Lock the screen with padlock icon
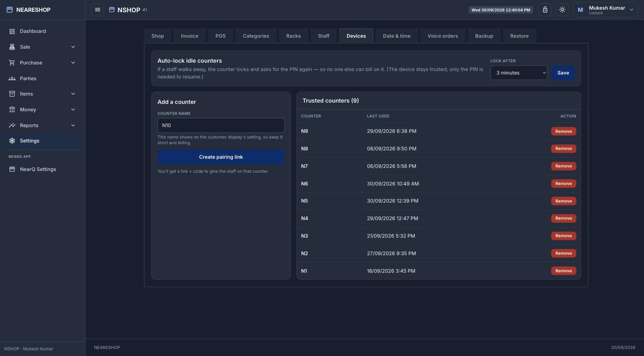The width and height of the screenshot is (644, 356). click(545, 10)
